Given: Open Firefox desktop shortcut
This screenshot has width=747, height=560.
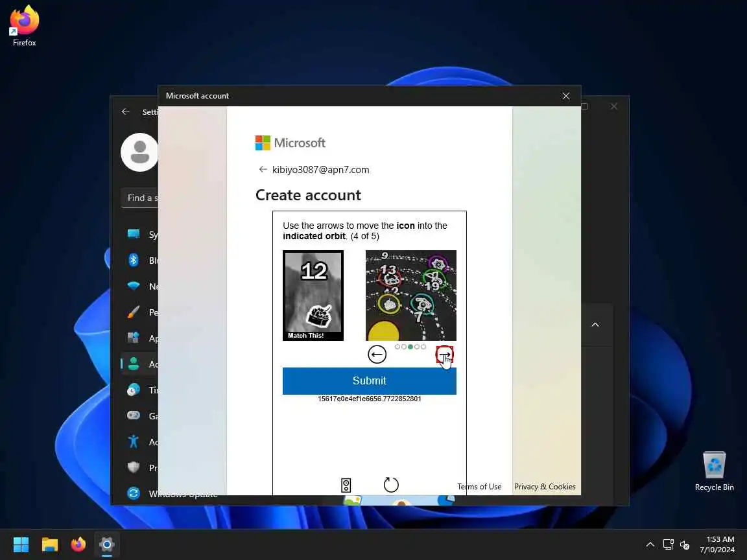Looking at the screenshot, I should coord(24,26).
